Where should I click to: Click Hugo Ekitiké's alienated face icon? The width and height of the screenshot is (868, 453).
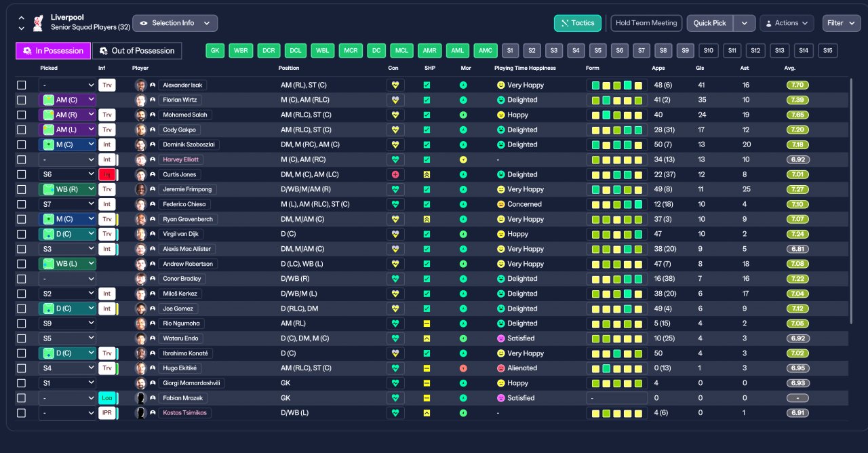tap(501, 368)
